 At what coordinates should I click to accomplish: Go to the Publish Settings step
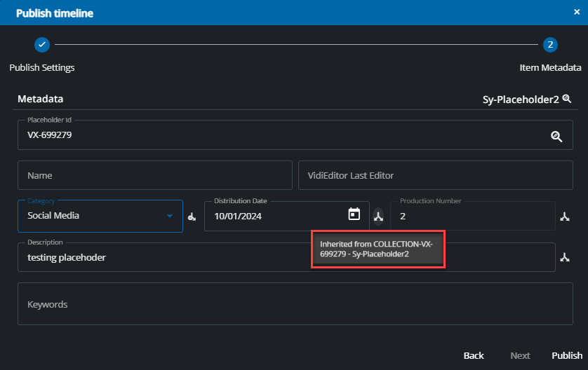(x=42, y=68)
